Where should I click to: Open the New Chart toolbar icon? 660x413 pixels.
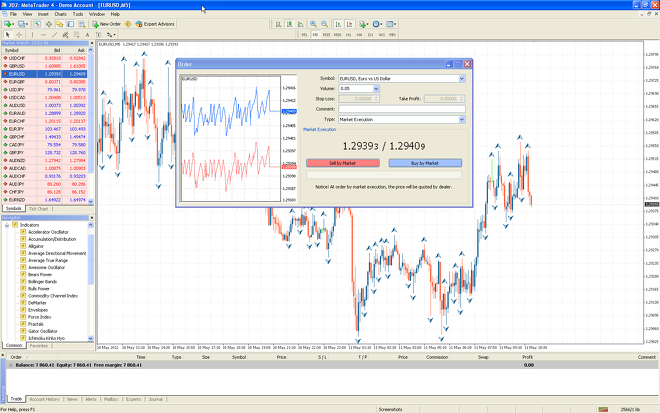[x=8, y=24]
